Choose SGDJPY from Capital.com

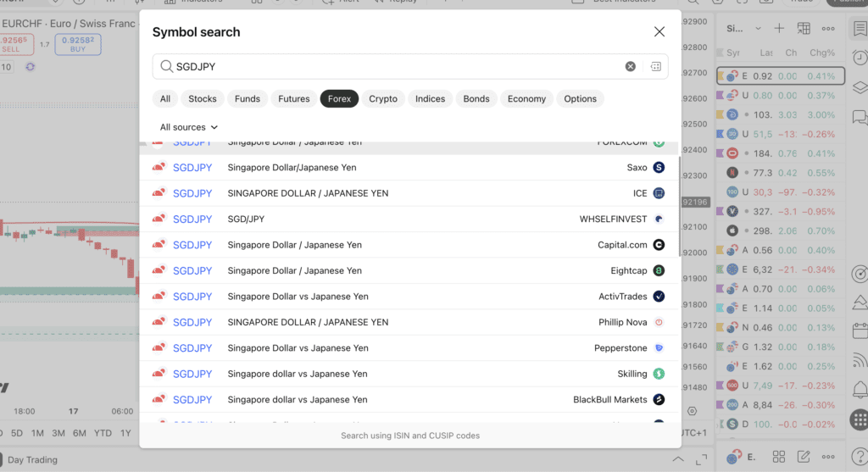click(x=409, y=245)
